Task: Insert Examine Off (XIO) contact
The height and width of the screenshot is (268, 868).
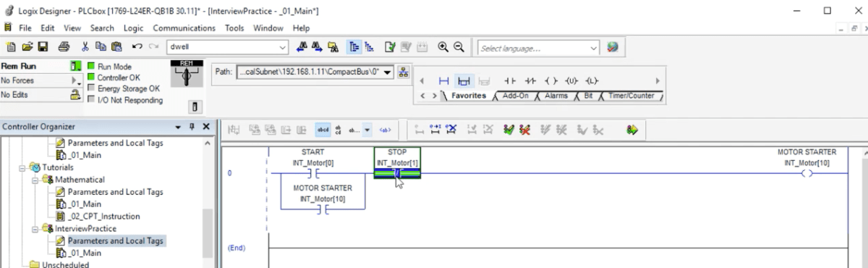Action: coord(530,81)
